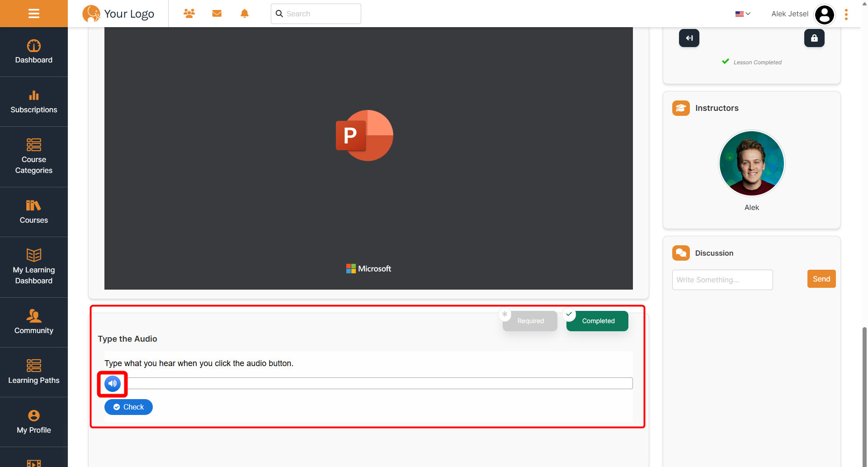This screenshot has width=868, height=467.
Task: Focus the audio answer text field
Action: pyautogui.click(x=377, y=383)
